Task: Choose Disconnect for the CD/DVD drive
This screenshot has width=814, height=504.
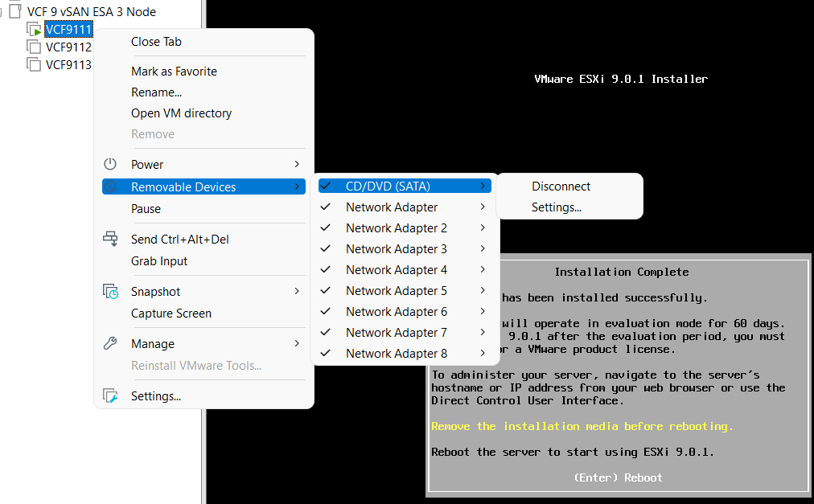Action: tap(561, 186)
